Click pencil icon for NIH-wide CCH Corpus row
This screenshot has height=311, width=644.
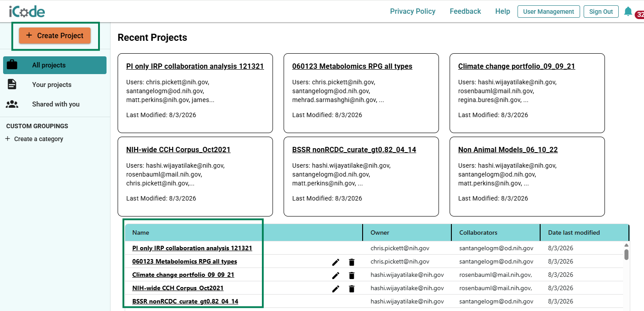tap(336, 289)
